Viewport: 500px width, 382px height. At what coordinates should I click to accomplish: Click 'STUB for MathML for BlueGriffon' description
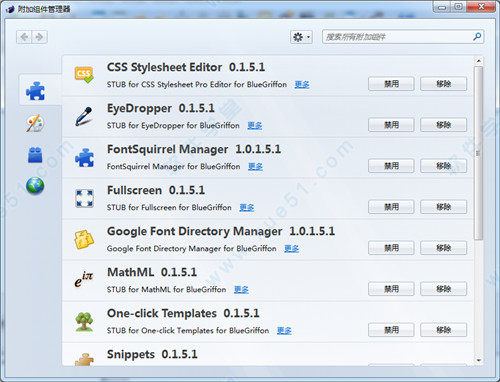click(x=166, y=290)
